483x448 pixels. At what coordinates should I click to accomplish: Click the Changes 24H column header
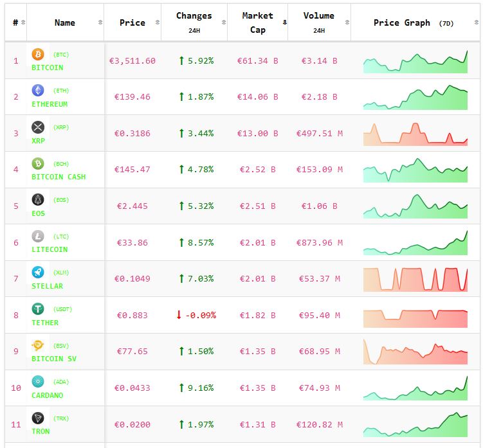[194, 22]
